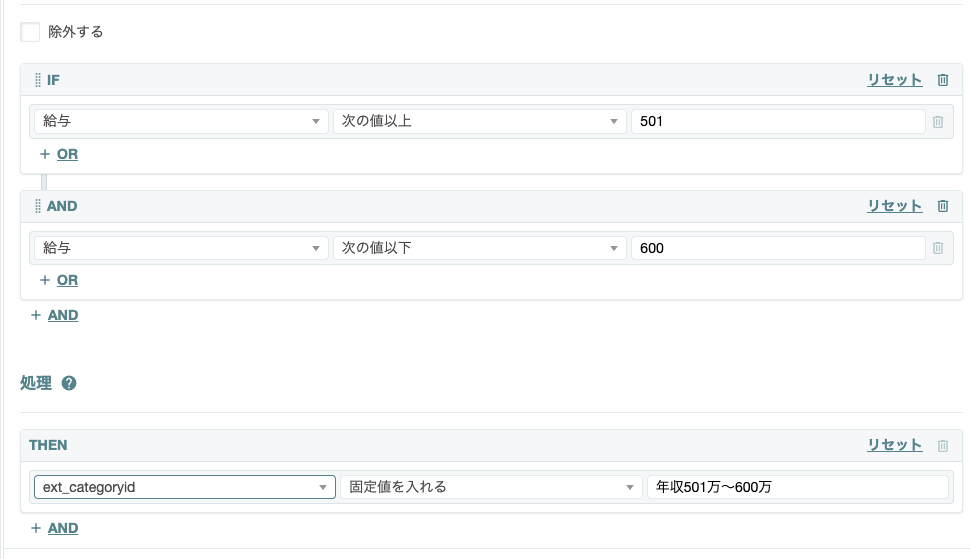Open the ext_categoryid field dropdown
The image size is (970, 559).
[184, 487]
